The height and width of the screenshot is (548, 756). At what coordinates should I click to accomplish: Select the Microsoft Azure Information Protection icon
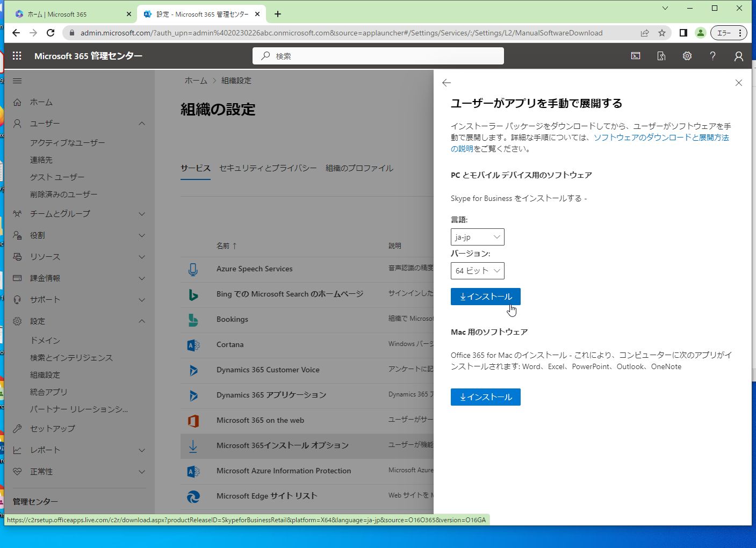click(193, 471)
